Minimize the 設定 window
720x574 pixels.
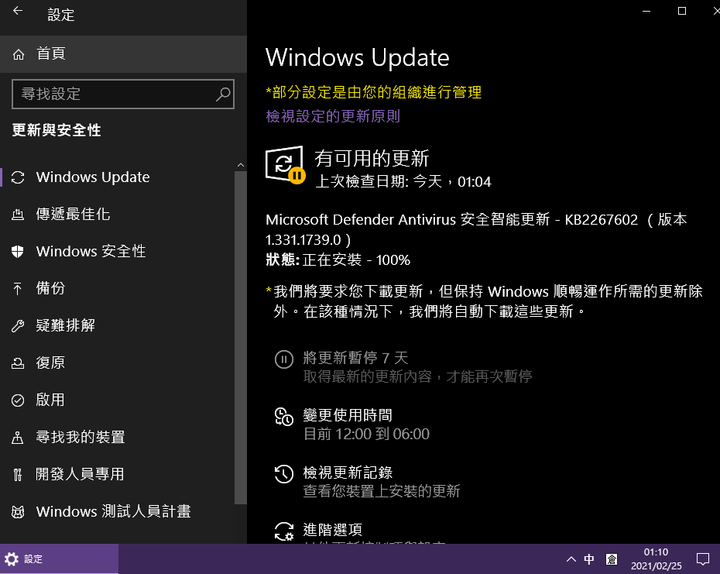(x=646, y=11)
